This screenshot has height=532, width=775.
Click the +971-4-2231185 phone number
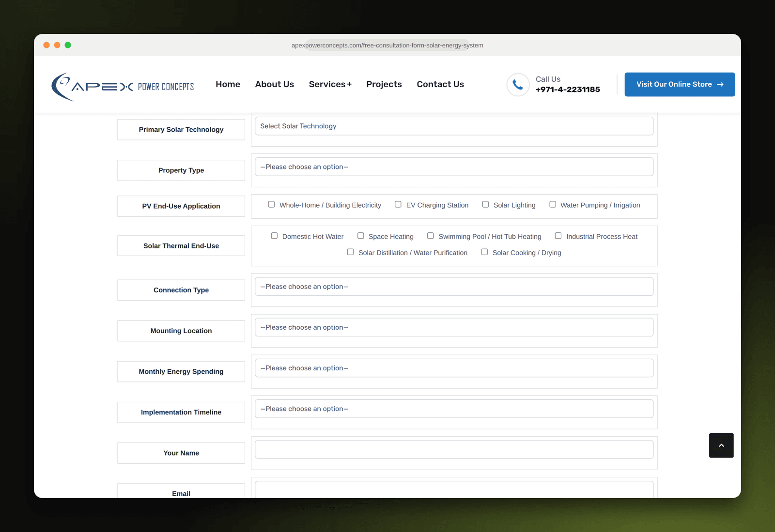click(568, 90)
